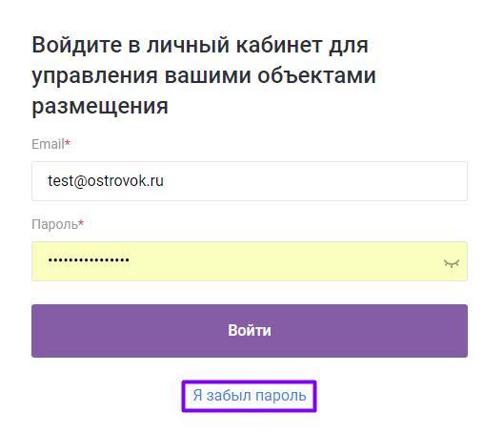The height and width of the screenshot is (433, 504).
Task: Start password recovery via forgot password link
Action: 250,396
